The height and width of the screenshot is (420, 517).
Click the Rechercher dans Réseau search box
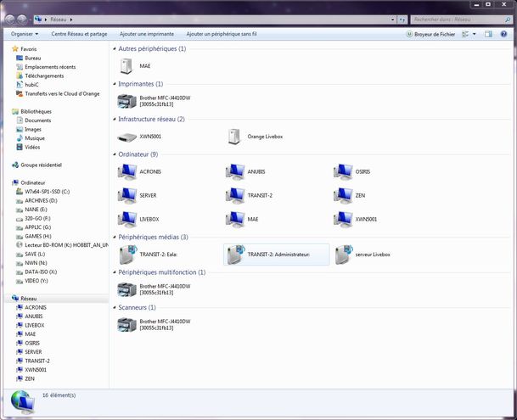pyautogui.click(x=457, y=18)
